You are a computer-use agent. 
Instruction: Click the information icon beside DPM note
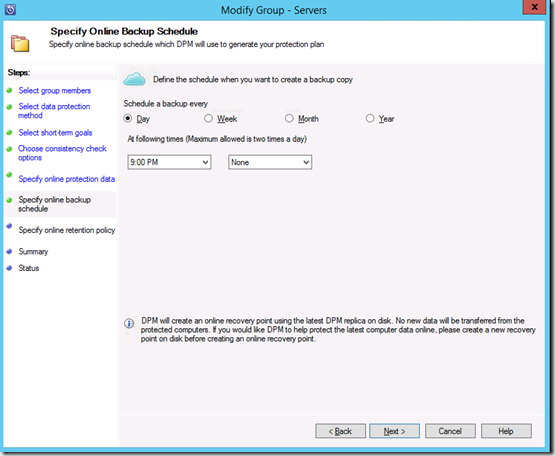(129, 323)
